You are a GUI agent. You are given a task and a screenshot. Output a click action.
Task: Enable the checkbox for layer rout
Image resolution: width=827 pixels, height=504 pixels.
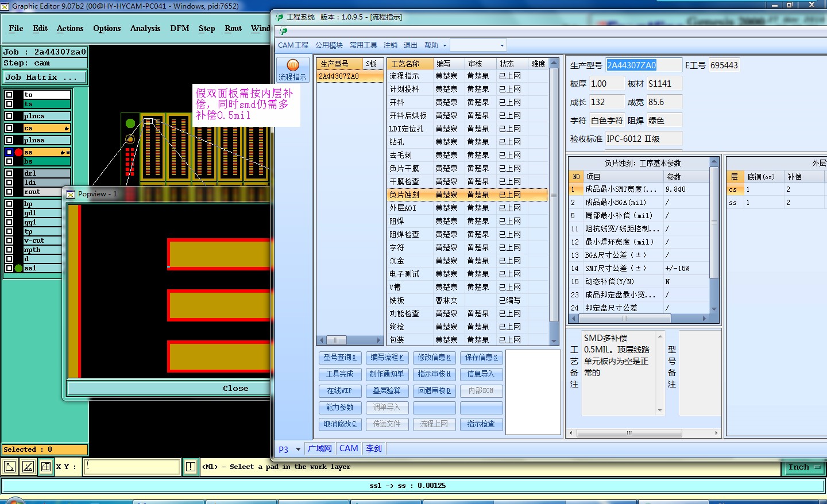(x=9, y=192)
